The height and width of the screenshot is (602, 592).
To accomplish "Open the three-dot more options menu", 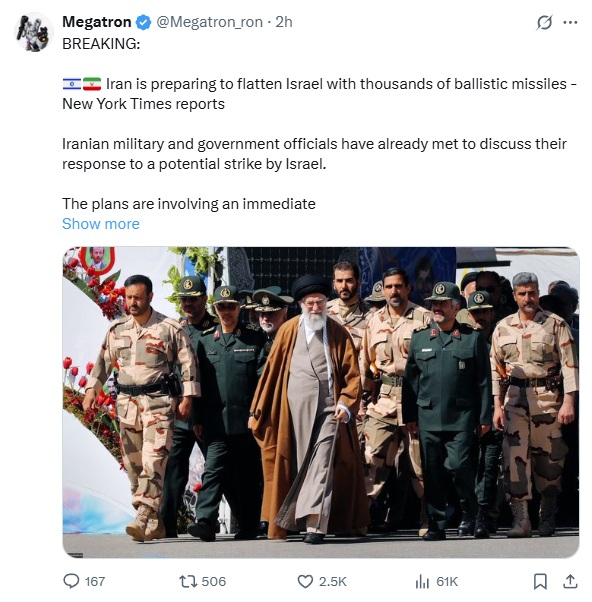I will pyautogui.click(x=570, y=22).
